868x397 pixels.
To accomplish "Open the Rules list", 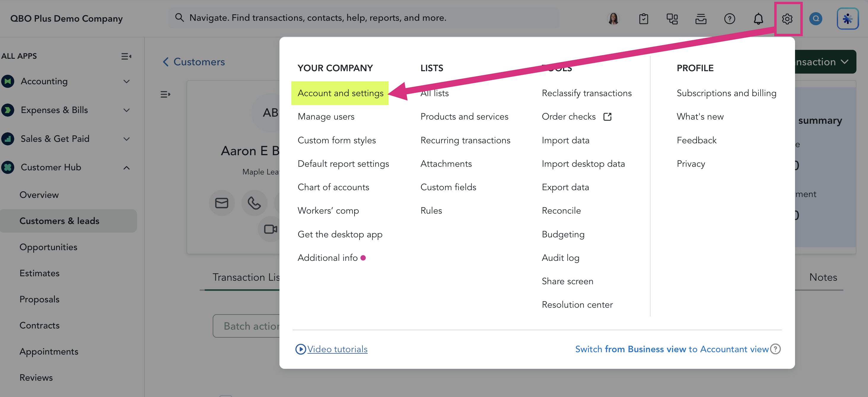I will point(431,211).
